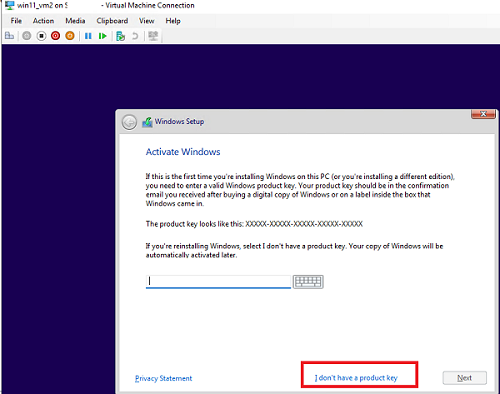
Task: Click "I don't have a product key" link
Action: coord(356,378)
